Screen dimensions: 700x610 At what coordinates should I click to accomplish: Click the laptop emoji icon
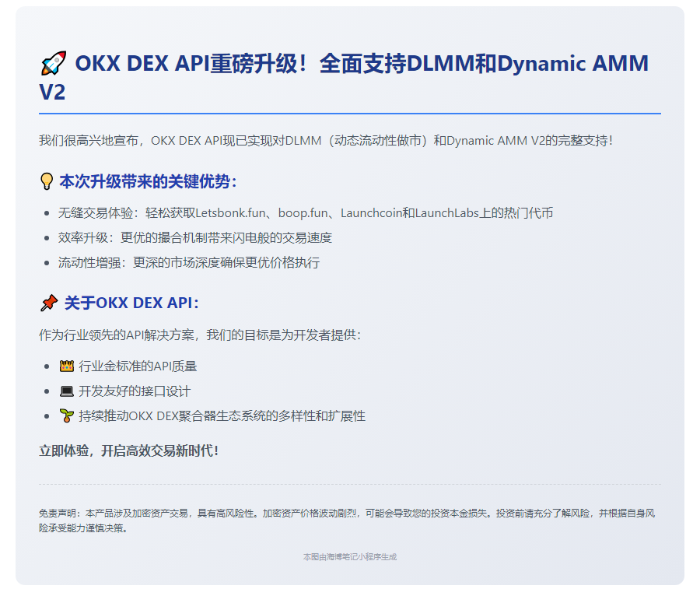pyautogui.click(x=67, y=391)
